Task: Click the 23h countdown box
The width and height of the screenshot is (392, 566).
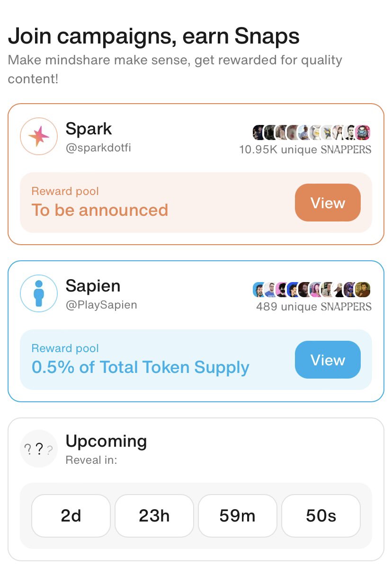Action: tap(154, 516)
